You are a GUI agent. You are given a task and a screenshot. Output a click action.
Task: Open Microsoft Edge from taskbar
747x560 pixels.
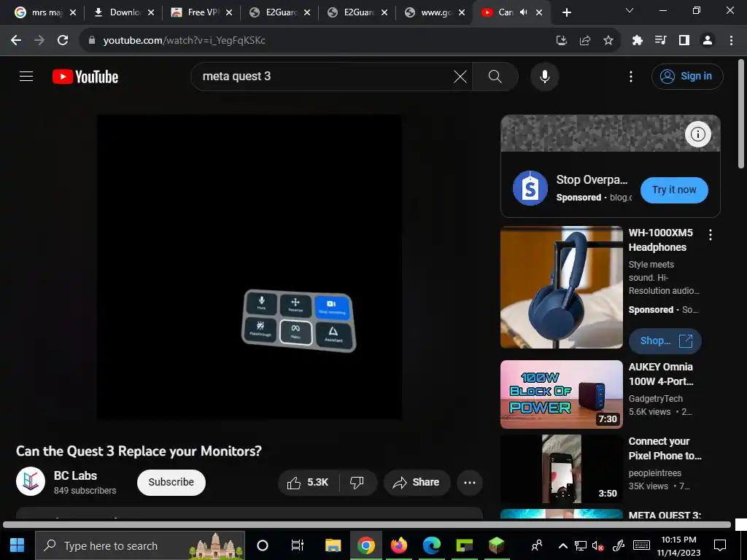tap(432, 545)
